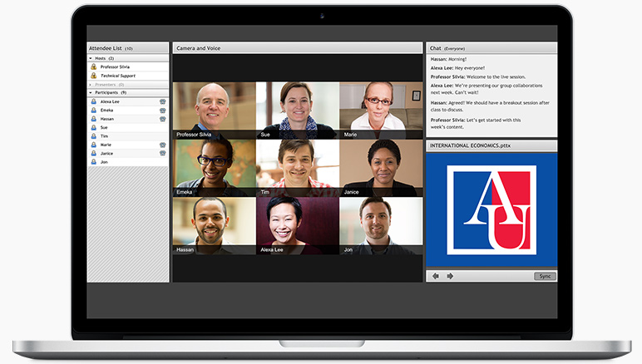Select Jon in the participants list

point(103,162)
